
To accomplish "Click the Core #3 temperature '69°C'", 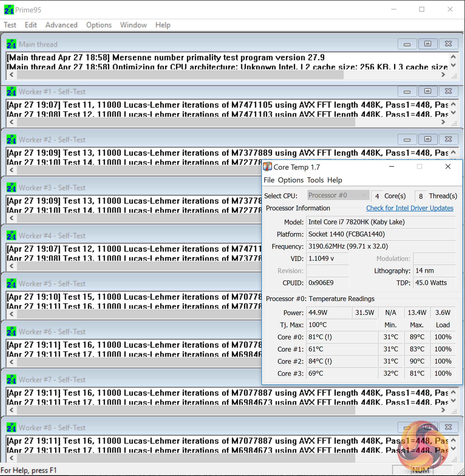I will pos(342,373).
